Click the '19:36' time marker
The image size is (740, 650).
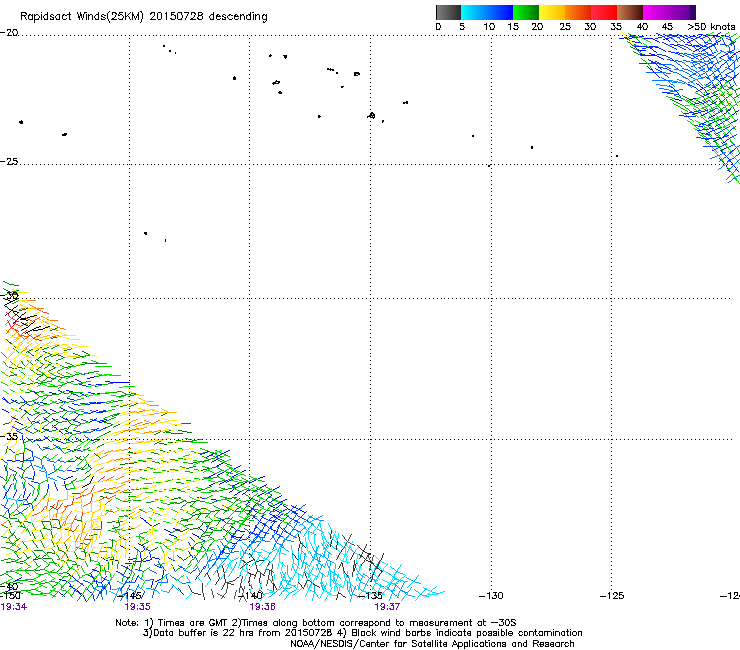point(262,607)
